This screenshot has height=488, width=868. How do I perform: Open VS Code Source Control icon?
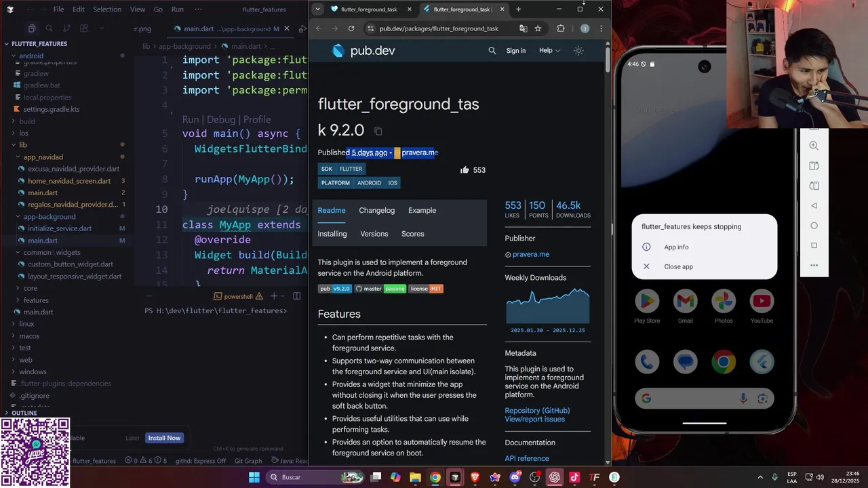pos(66,28)
